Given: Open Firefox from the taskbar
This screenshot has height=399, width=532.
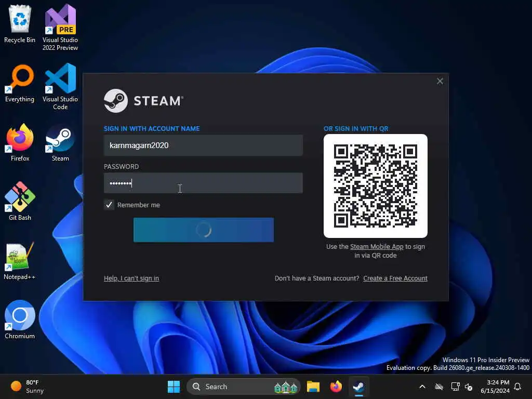Looking at the screenshot, I should pyautogui.click(x=336, y=387).
